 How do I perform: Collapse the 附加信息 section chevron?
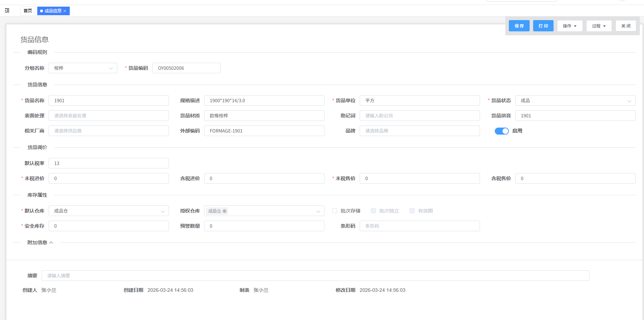click(51, 242)
